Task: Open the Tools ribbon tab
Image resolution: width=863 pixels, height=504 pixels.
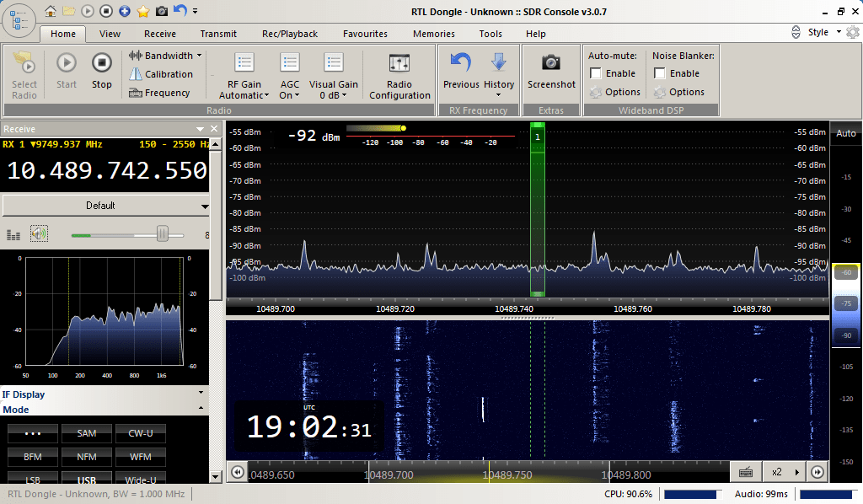Action: pyautogui.click(x=490, y=34)
